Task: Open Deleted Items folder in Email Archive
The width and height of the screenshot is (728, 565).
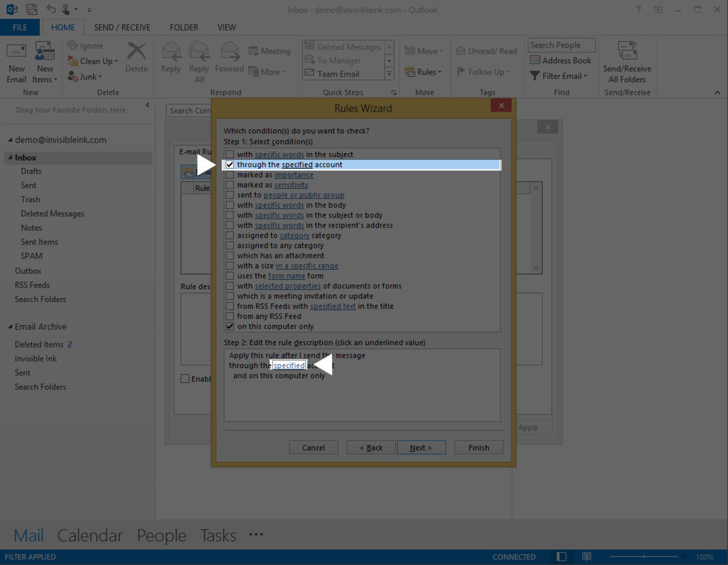Action: (x=39, y=344)
